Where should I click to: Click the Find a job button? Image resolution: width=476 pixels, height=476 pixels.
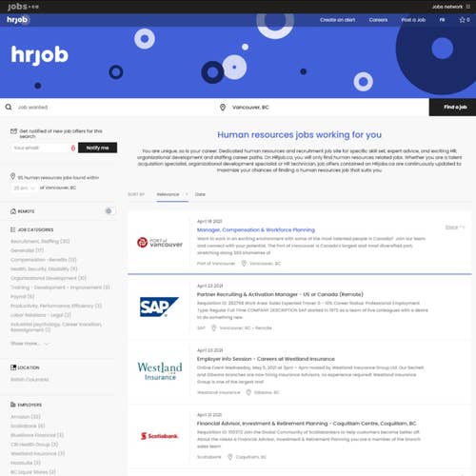click(452, 108)
